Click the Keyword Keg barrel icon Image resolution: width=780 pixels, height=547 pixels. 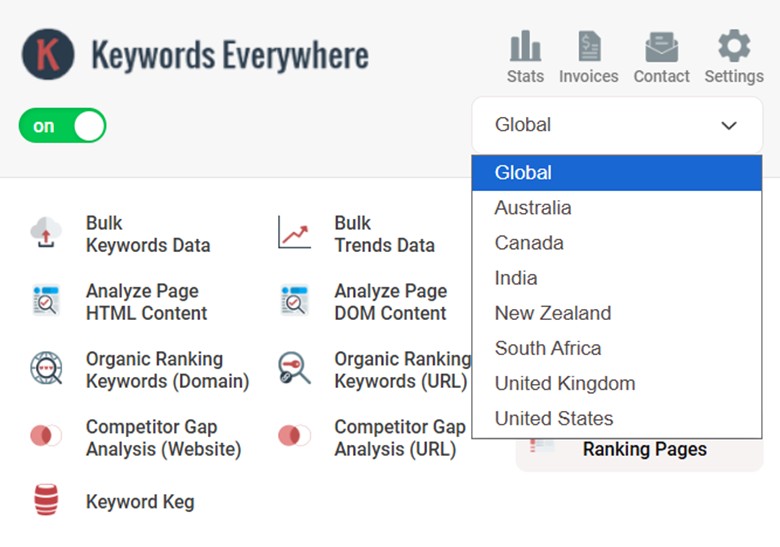tap(46, 502)
